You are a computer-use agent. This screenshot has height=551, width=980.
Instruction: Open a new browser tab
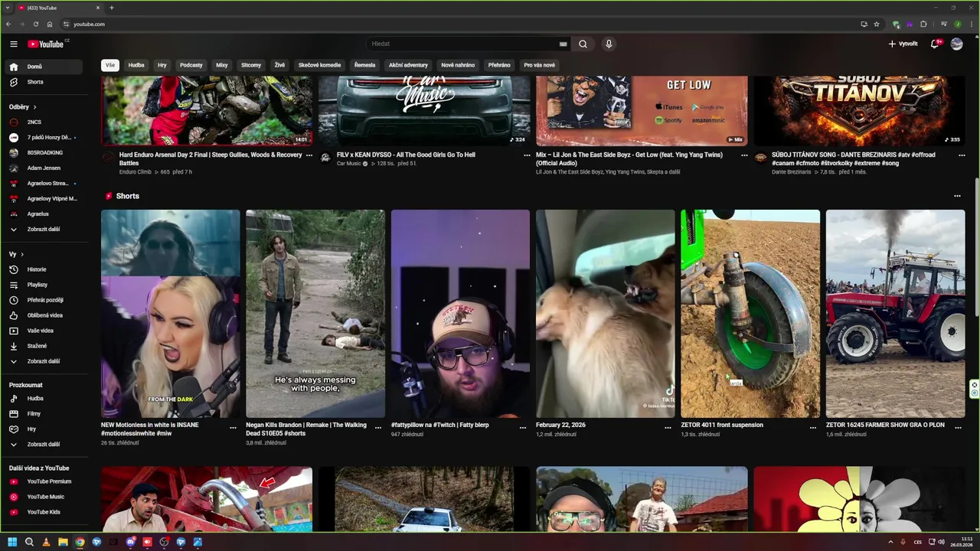click(x=112, y=8)
